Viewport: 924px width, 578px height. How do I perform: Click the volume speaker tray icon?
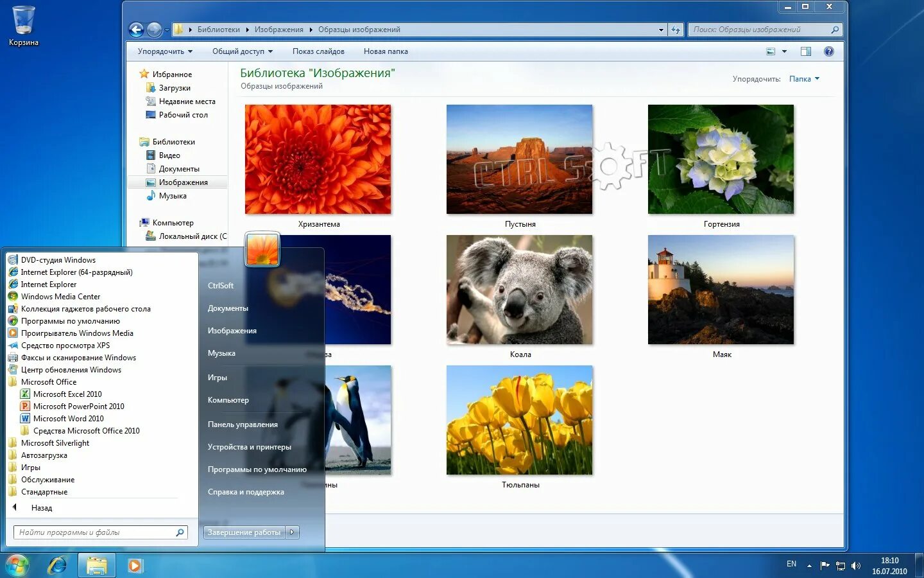click(855, 566)
